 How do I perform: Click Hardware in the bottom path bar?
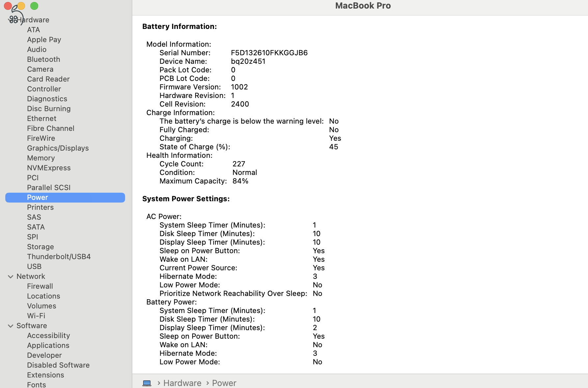pos(182,383)
